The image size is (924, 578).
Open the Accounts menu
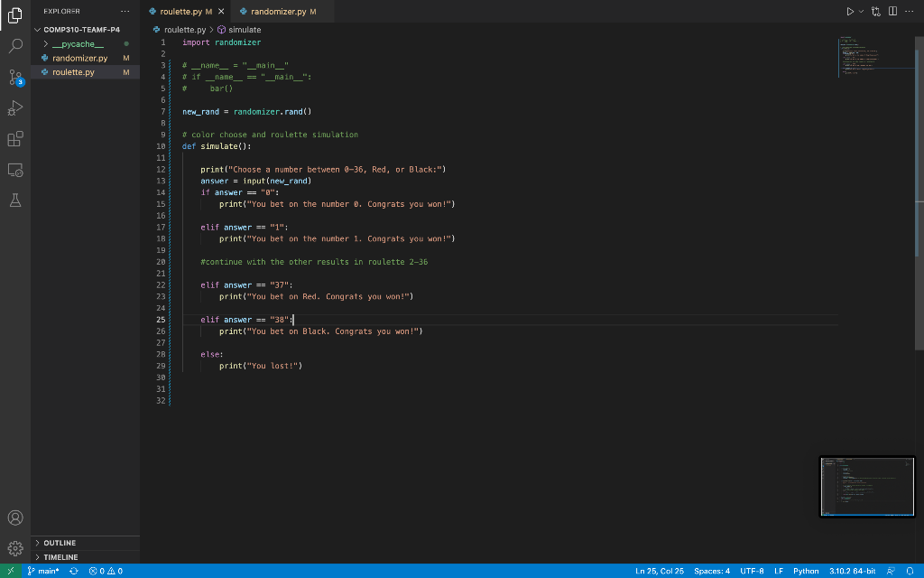(15, 517)
